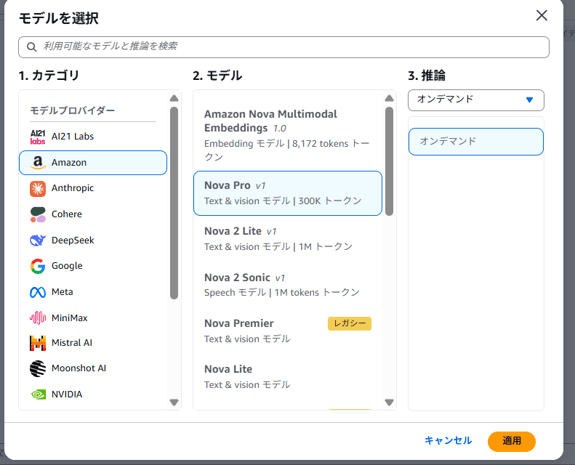The height and width of the screenshot is (465, 575).
Task: Open the オンデマンド inference dropdown
Action: point(476,100)
